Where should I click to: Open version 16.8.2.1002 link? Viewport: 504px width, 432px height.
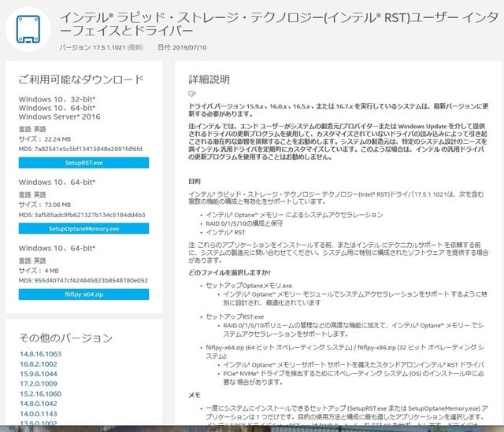39,364
